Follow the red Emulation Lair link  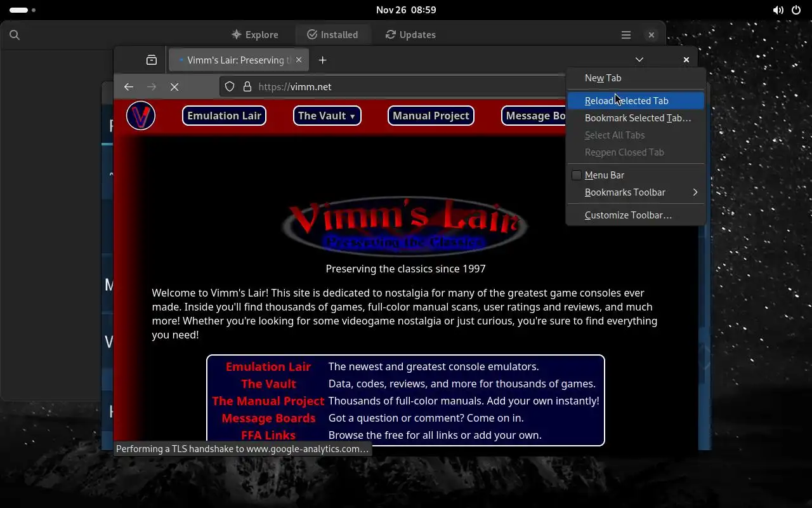pyautogui.click(x=268, y=366)
